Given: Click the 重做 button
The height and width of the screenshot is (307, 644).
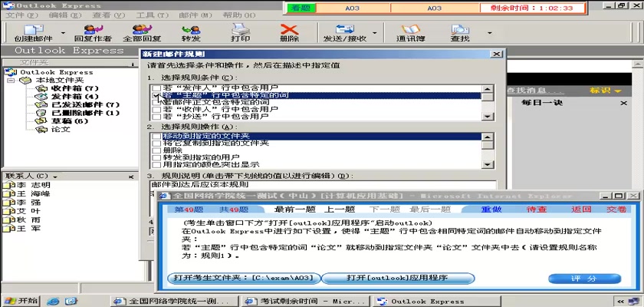Looking at the screenshot, I should click(491, 210).
